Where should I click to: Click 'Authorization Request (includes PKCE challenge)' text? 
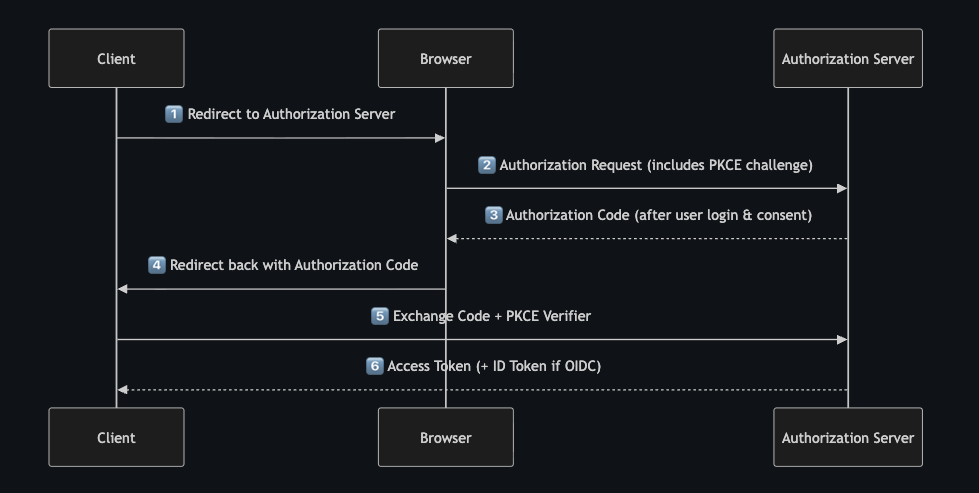656,165
